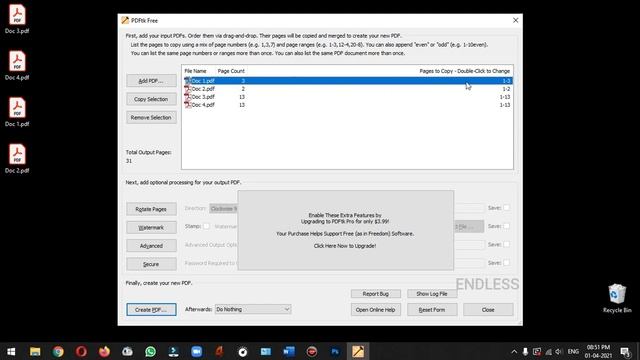Click ENG language indicator
The image size is (640, 360).
click(x=573, y=351)
